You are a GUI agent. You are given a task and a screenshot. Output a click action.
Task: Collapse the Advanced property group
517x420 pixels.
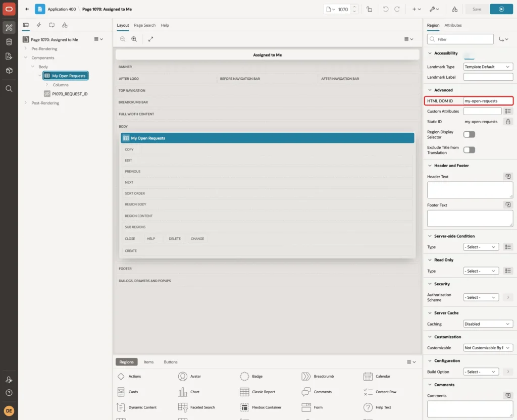430,90
